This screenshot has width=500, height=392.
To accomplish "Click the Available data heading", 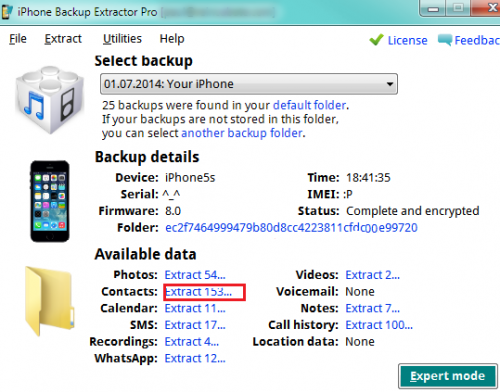I will tap(146, 254).
